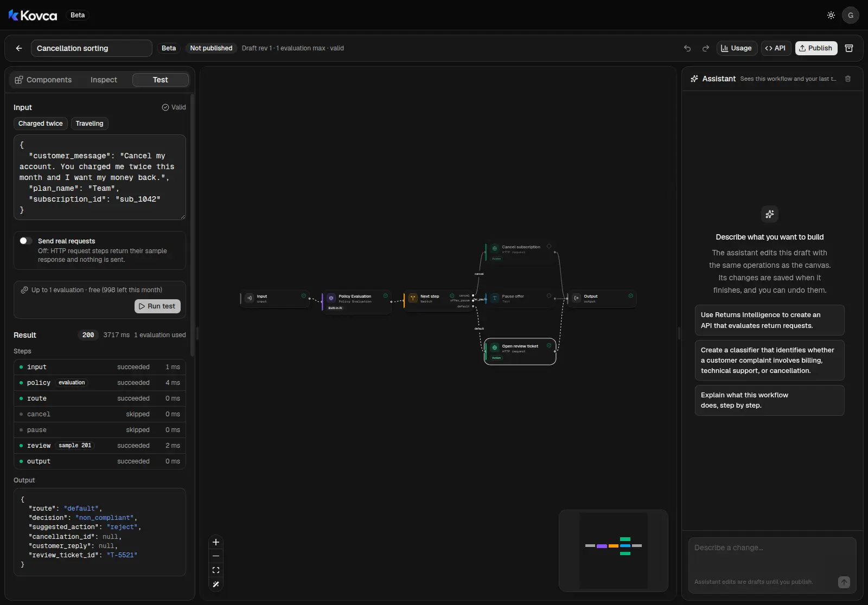Run the test
Image resolution: width=868 pixels, height=605 pixels.
157,306
